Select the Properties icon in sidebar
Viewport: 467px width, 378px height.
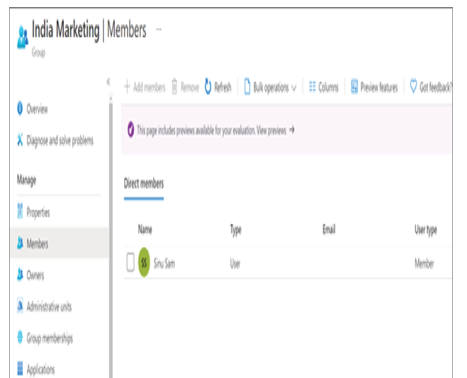click(x=20, y=211)
